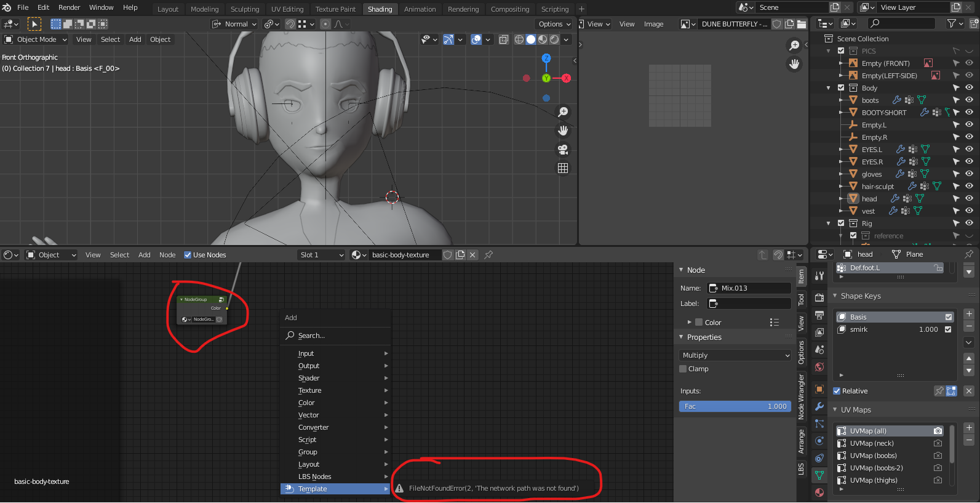Unlink the basic-body-texture material with X

coord(472,255)
